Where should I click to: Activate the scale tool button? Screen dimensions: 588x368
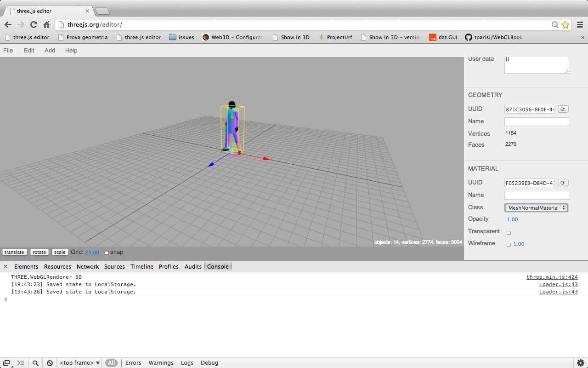pyautogui.click(x=60, y=252)
